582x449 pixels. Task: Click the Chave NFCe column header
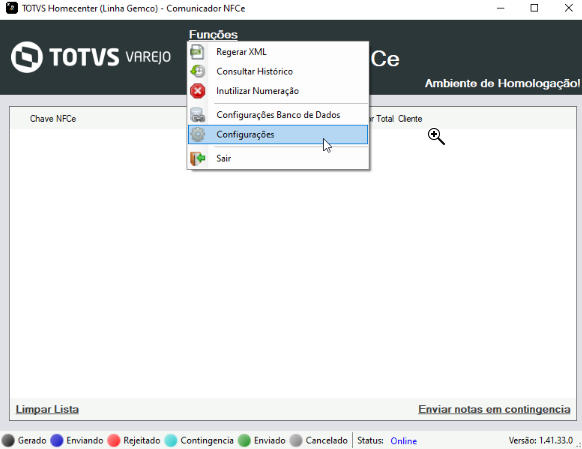pos(53,119)
